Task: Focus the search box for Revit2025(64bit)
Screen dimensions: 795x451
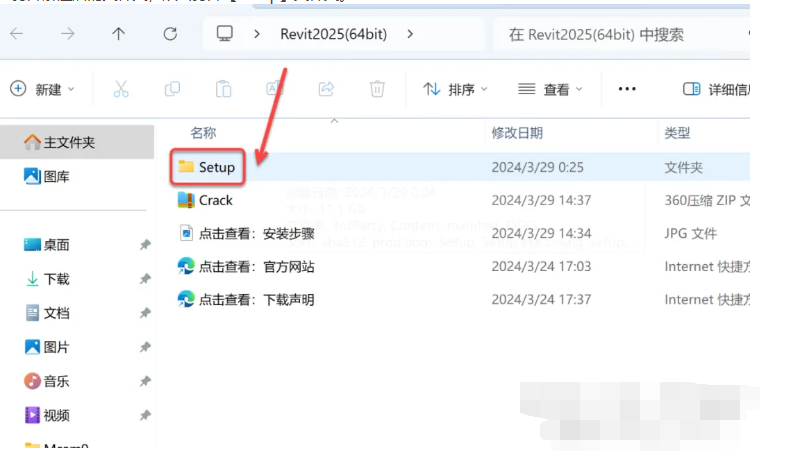Action: pos(621,34)
